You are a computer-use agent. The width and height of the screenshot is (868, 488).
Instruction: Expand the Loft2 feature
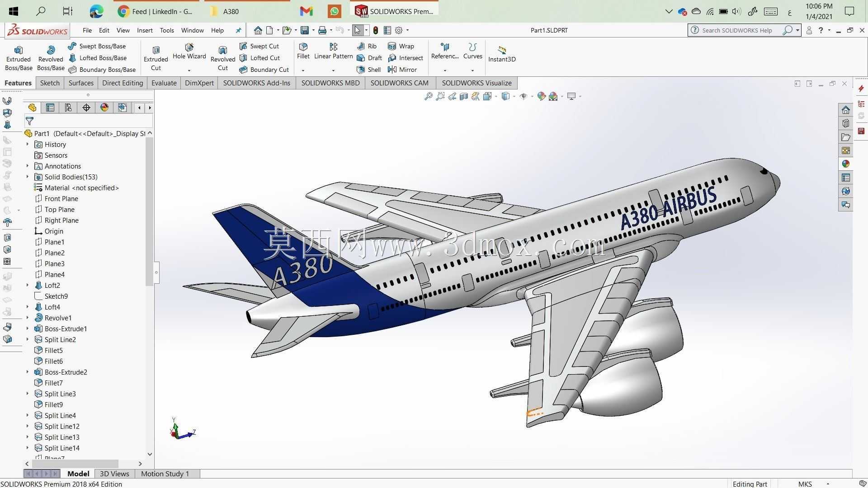28,285
